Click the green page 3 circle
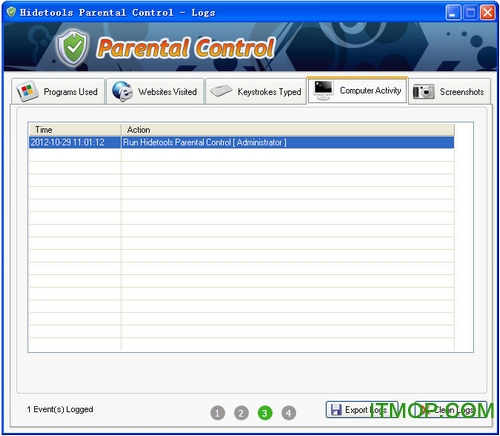 pyautogui.click(x=265, y=413)
